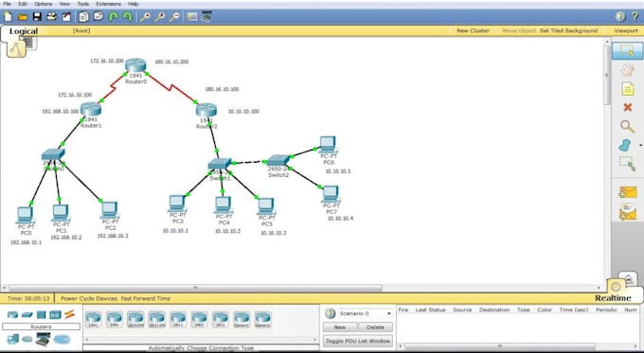The height and width of the screenshot is (353, 644).
Task: Switch to the Realtime mode tab
Action: pos(613,298)
